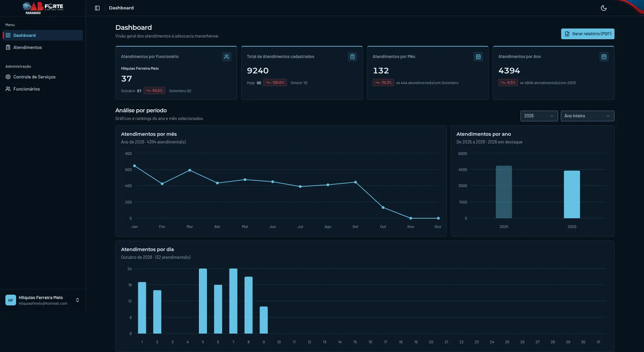
Task: Click Gerar relatório (PDF) button
Action: [588, 34]
